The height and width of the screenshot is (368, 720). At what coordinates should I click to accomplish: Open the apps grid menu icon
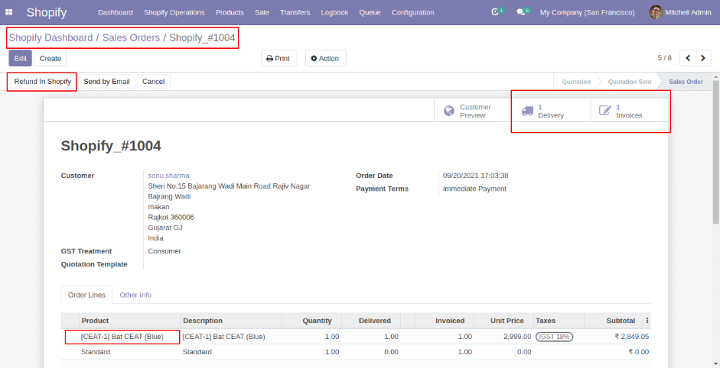(x=9, y=12)
